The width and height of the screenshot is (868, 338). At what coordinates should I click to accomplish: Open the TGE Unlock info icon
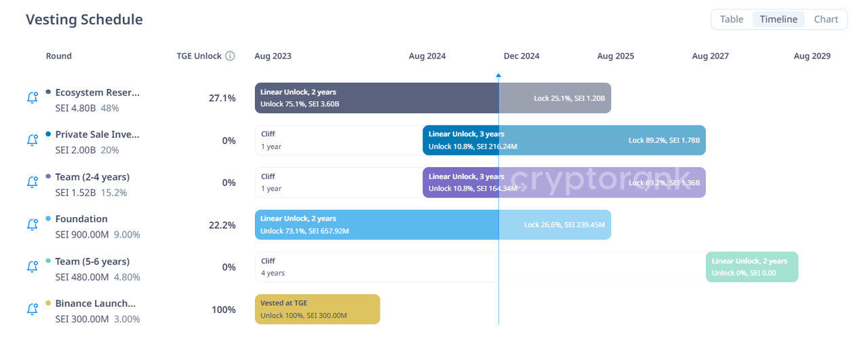click(x=230, y=56)
